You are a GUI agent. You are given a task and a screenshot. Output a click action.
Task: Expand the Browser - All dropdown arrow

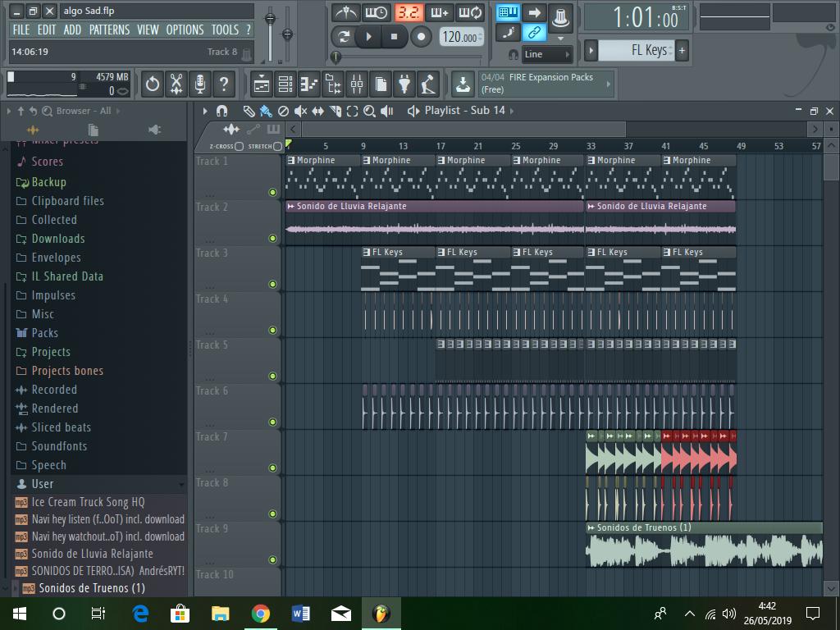[118, 111]
